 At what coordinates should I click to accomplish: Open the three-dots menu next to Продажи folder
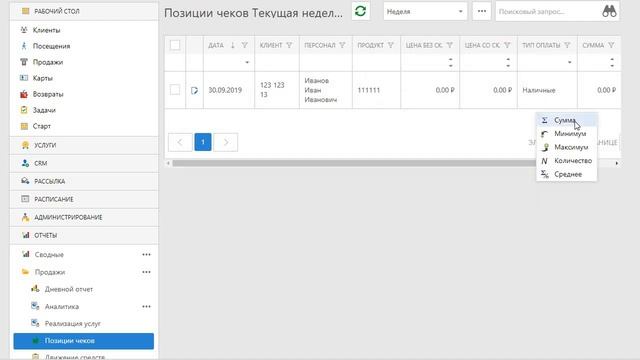(x=146, y=272)
